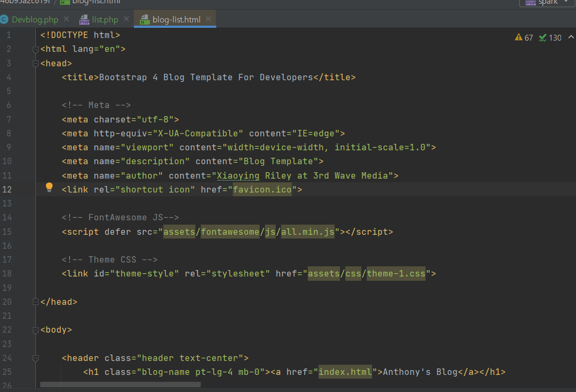Click the charset utf-8 meta value
This screenshot has height=392, width=576.
pyautogui.click(x=155, y=119)
